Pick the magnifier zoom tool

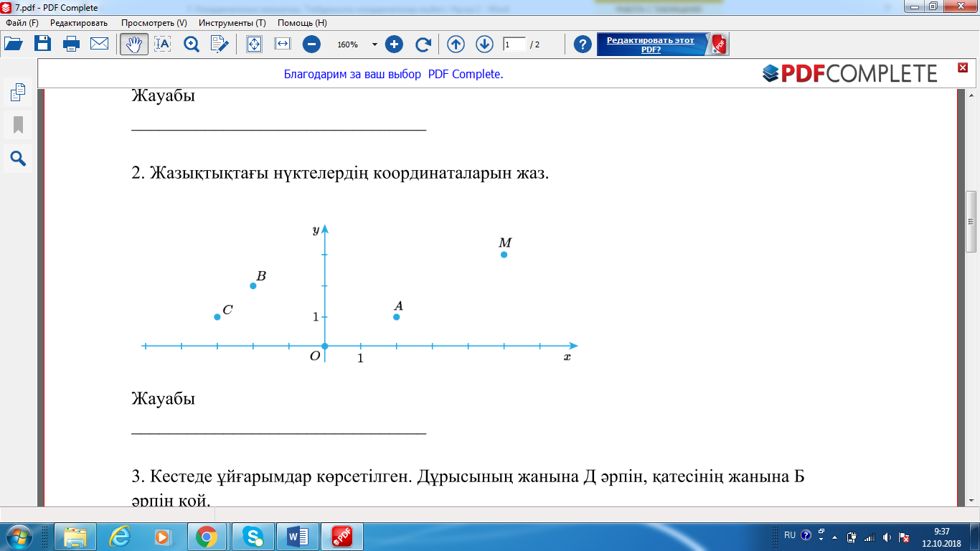[192, 44]
